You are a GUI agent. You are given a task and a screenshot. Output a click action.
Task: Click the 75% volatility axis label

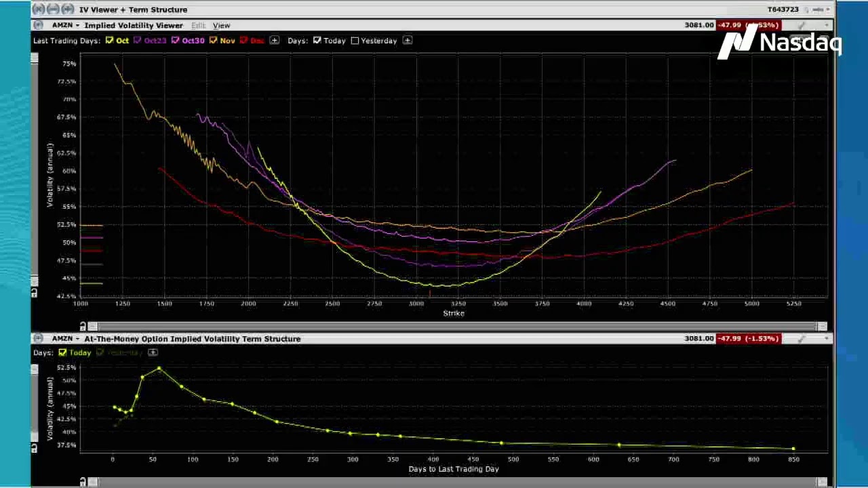(69, 64)
